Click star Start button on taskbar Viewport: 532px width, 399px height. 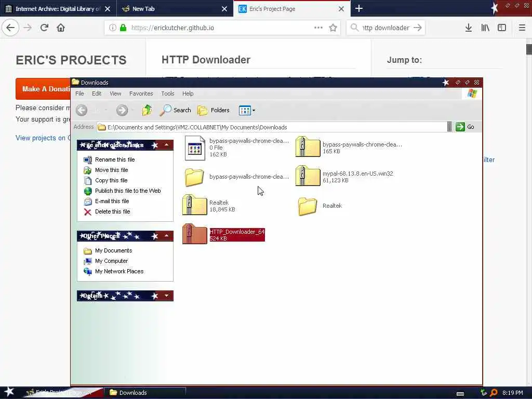tap(9, 392)
